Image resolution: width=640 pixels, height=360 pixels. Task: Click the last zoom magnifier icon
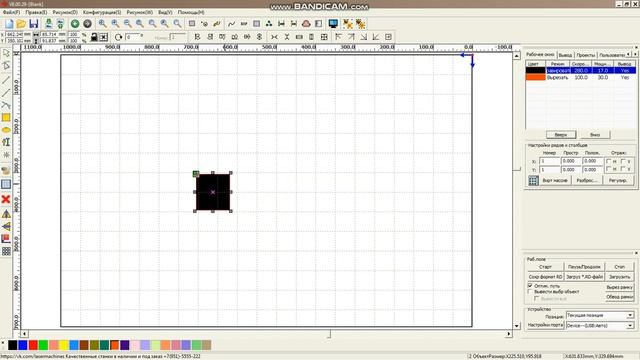coord(177,24)
